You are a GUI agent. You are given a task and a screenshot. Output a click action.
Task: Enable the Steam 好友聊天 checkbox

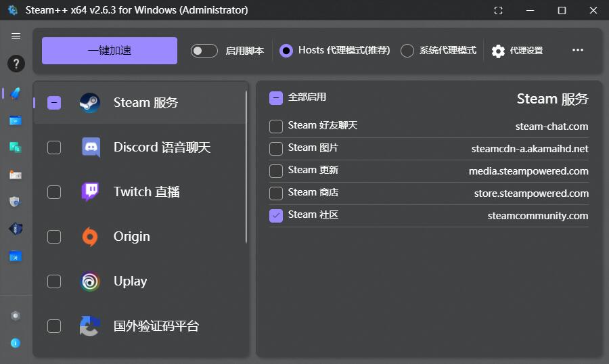[276, 127]
